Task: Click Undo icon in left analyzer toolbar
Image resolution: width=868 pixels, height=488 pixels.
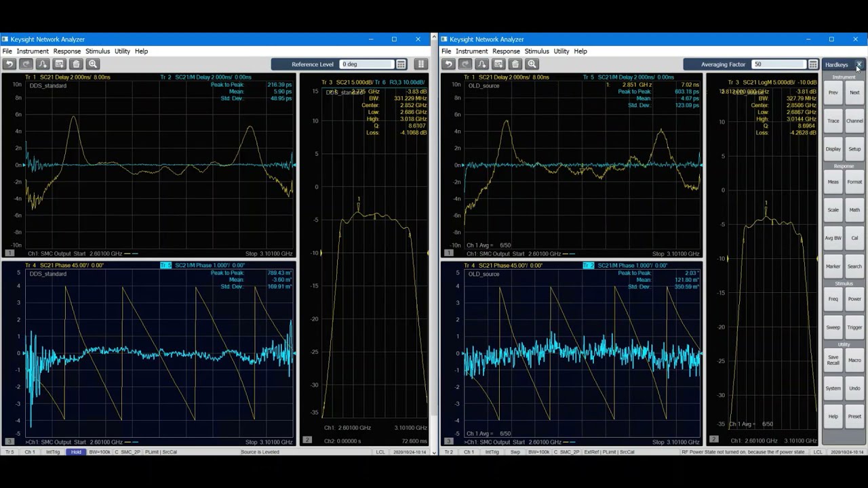Action: pos(9,64)
